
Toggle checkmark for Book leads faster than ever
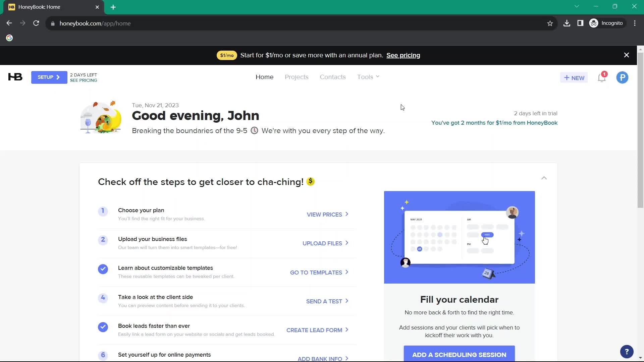click(x=103, y=327)
